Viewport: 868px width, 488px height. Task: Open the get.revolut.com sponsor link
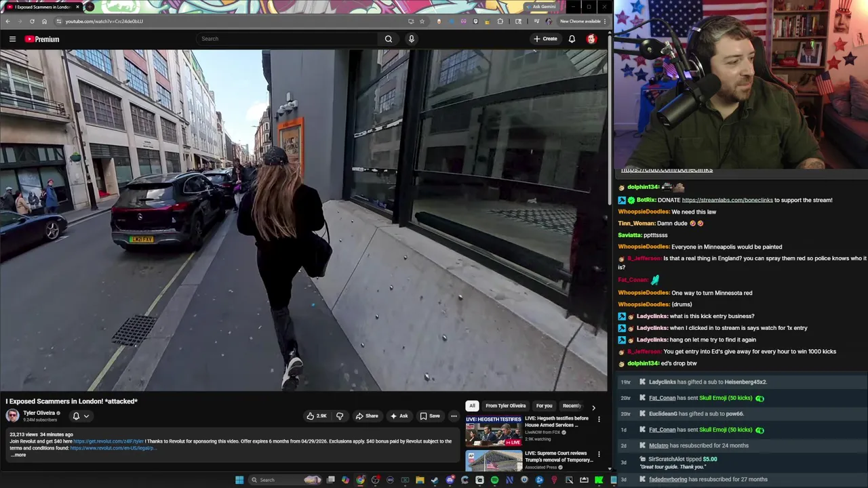tap(108, 441)
